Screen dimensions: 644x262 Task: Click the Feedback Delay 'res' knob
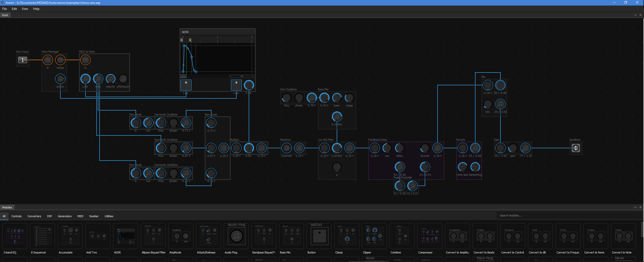click(x=387, y=148)
